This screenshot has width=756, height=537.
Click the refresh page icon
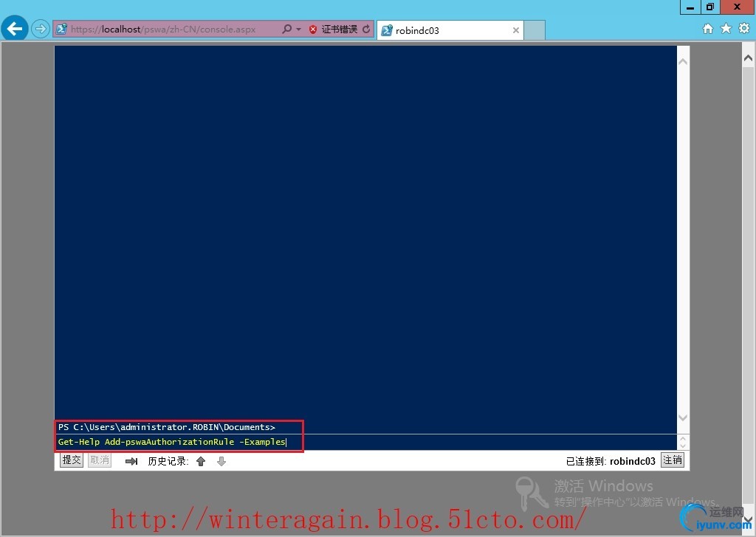click(x=366, y=29)
